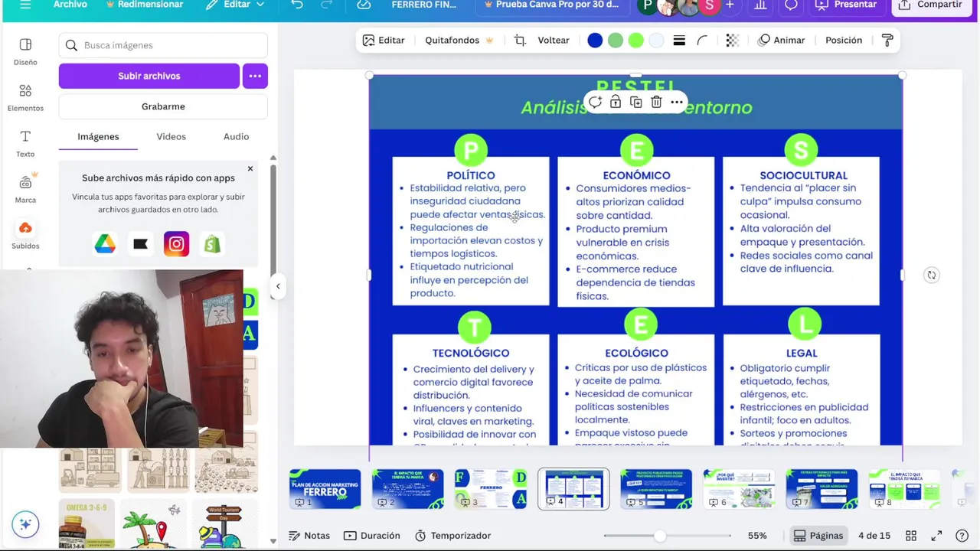Select the FERRERO FIN... document title field
The image size is (980, 551).
point(423,5)
